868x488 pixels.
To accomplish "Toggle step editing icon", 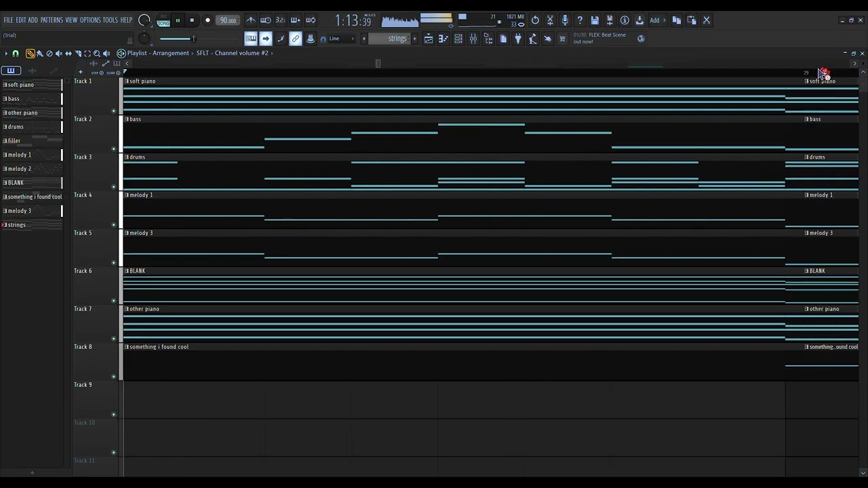I will tap(281, 39).
